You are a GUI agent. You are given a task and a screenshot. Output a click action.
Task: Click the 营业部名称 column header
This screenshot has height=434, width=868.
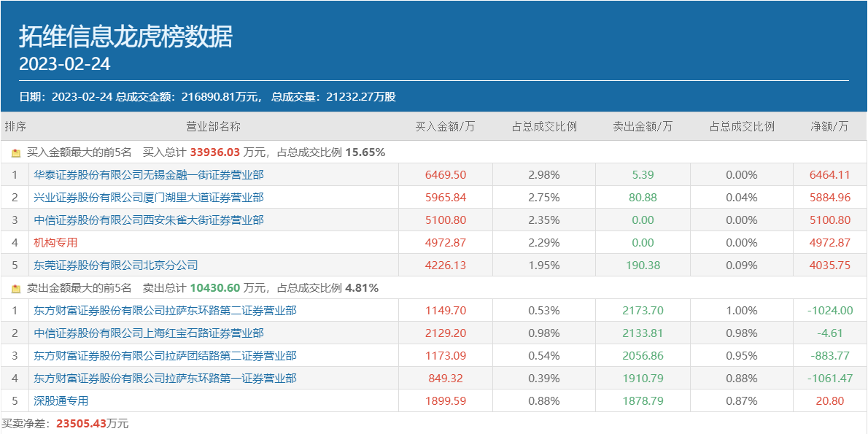[213, 127]
